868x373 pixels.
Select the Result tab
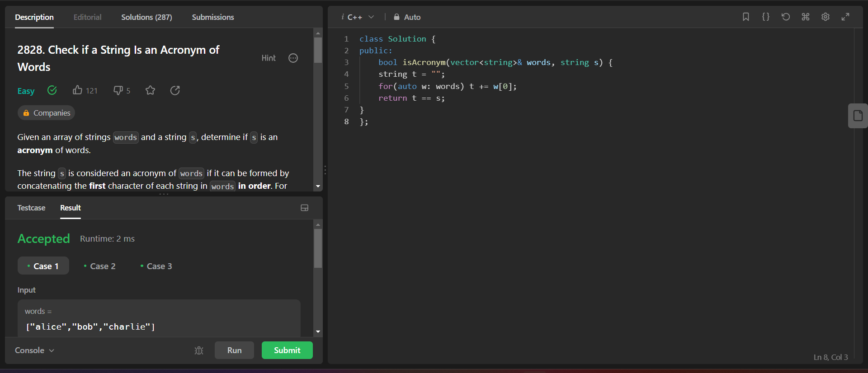point(71,208)
